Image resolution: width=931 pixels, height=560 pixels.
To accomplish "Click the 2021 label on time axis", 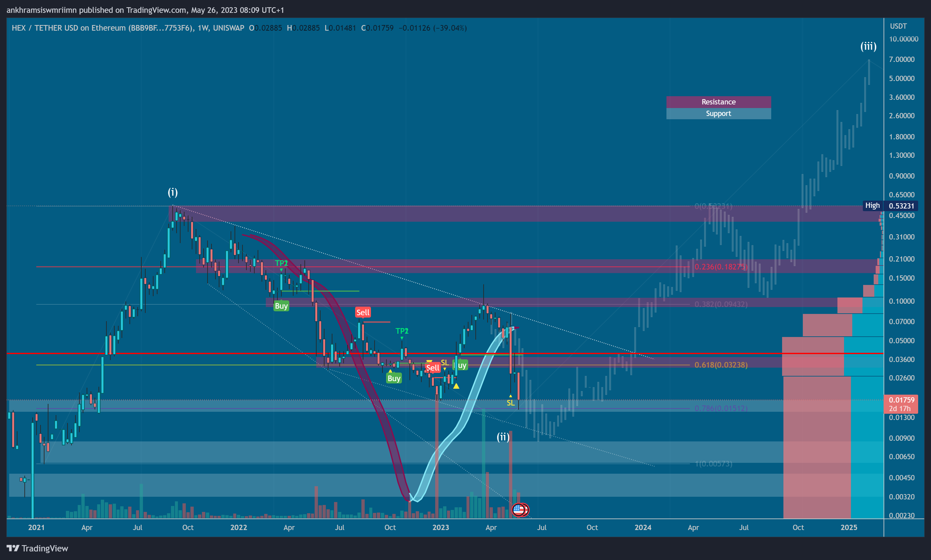I will (36, 527).
